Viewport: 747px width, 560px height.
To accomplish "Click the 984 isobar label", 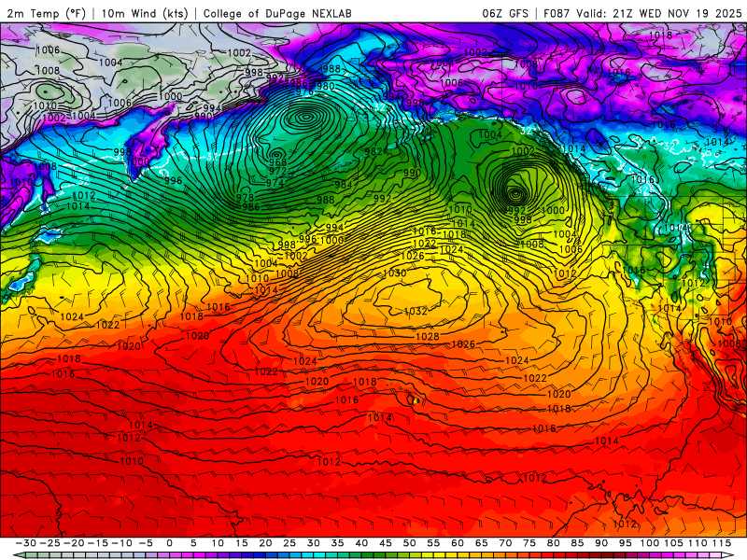I will click(x=343, y=185).
